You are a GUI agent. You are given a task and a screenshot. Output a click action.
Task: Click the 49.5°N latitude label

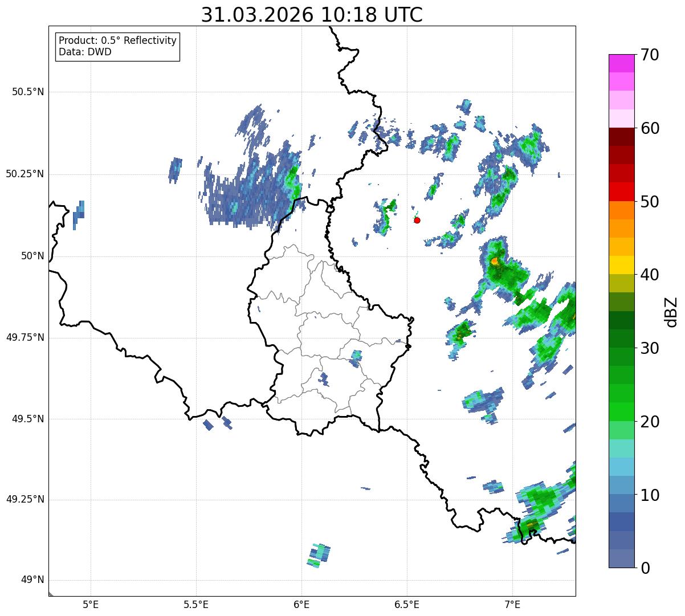(28, 419)
